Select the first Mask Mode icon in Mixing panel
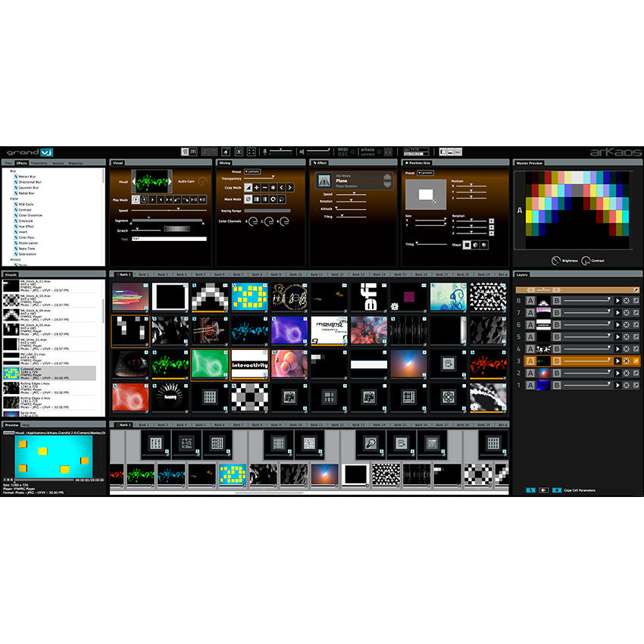644x644 pixels. click(249, 199)
